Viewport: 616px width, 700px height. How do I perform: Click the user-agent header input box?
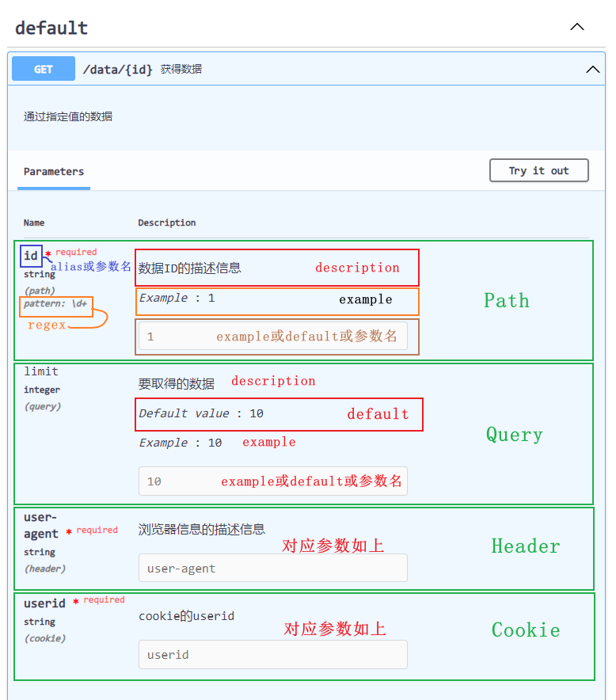(272, 569)
